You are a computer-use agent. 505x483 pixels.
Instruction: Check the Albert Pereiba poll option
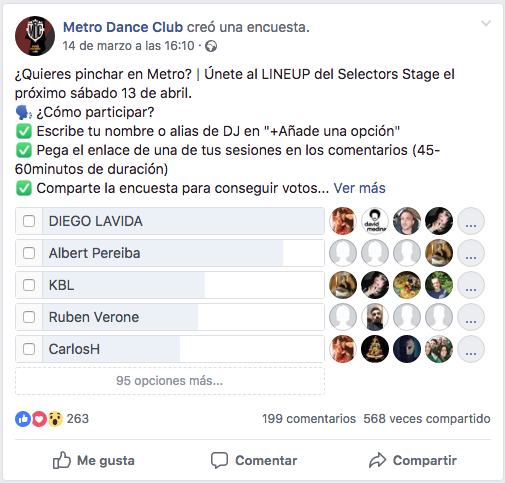pyautogui.click(x=29, y=253)
